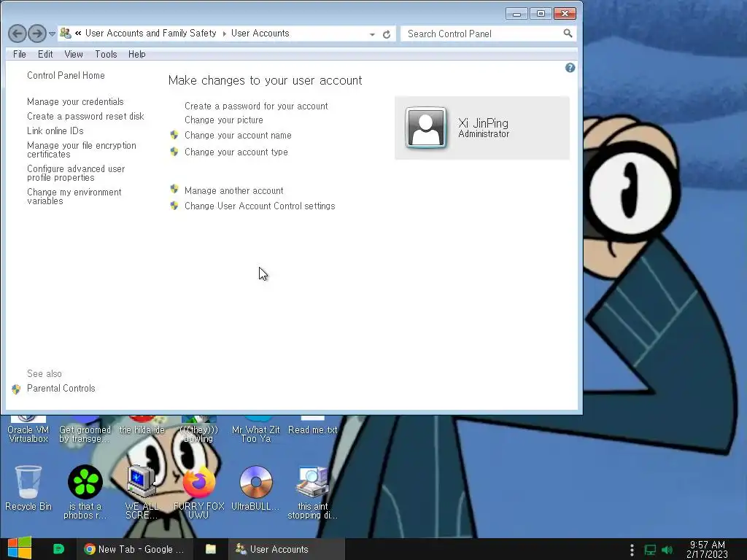Click the network tray icon
Viewport: 747px width, 560px height.
tap(650, 550)
